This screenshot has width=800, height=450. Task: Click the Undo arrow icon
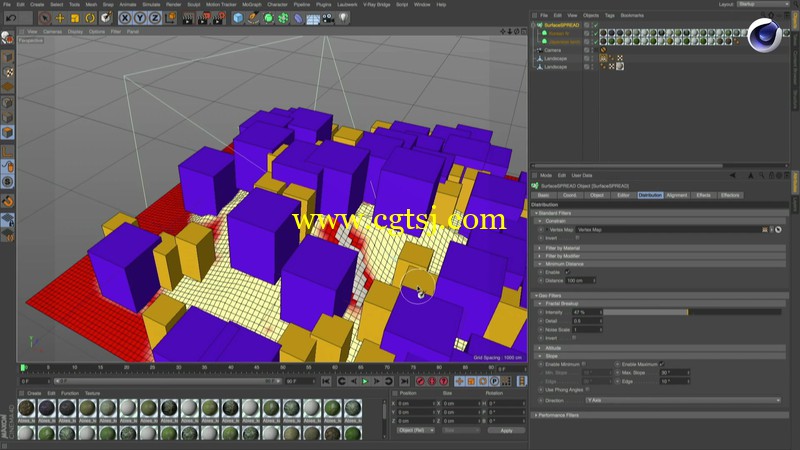click(11, 18)
